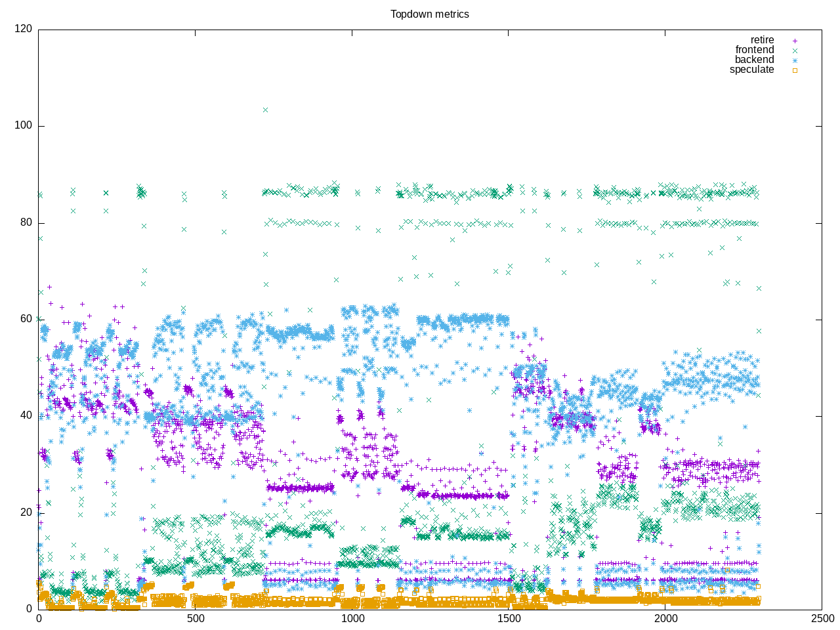Click the 60 label on the y-axis
The width and height of the screenshot is (840, 630).
pyautogui.click(x=26, y=319)
